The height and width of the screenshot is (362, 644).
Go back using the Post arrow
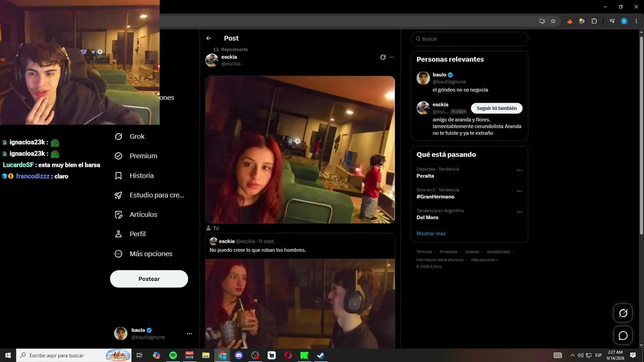pyautogui.click(x=209, y=38)
